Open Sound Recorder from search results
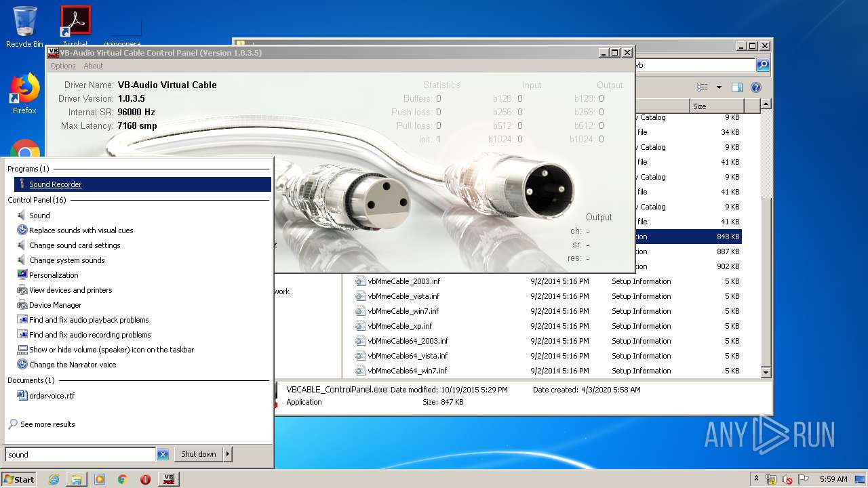This screenshot has width=868, height=488. [142, 184]
